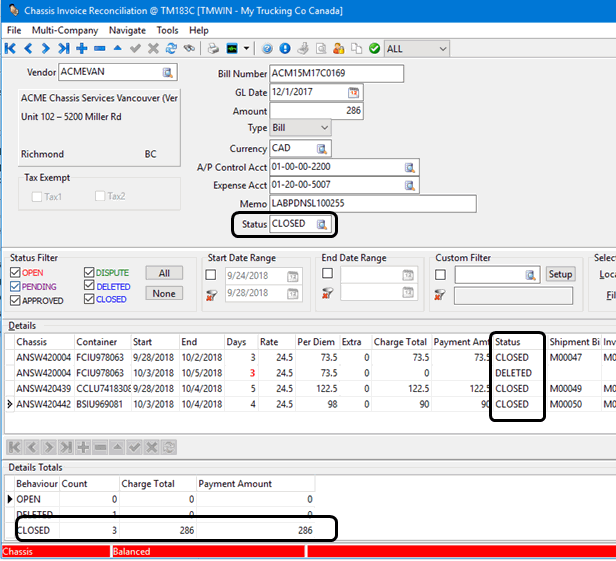
Task: Click the last record navigation arrow
Action: click(x=63, y=48)
